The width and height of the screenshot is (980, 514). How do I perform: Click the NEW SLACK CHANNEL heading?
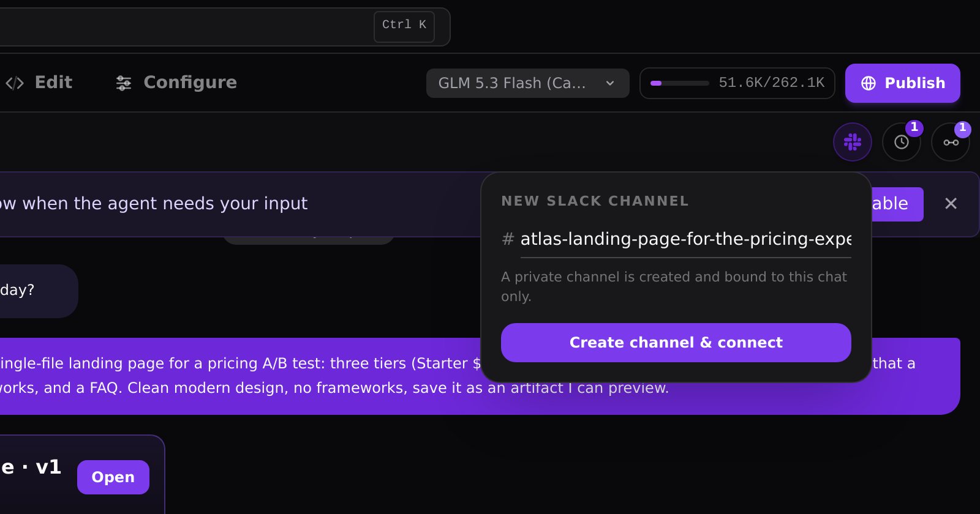[x=595, y=201]
